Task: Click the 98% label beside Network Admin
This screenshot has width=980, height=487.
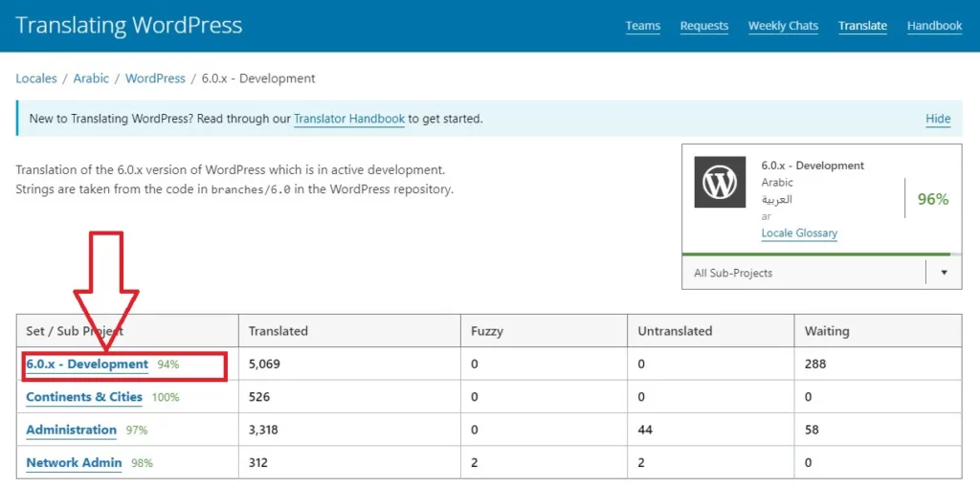Action: [x=142, y=463]
